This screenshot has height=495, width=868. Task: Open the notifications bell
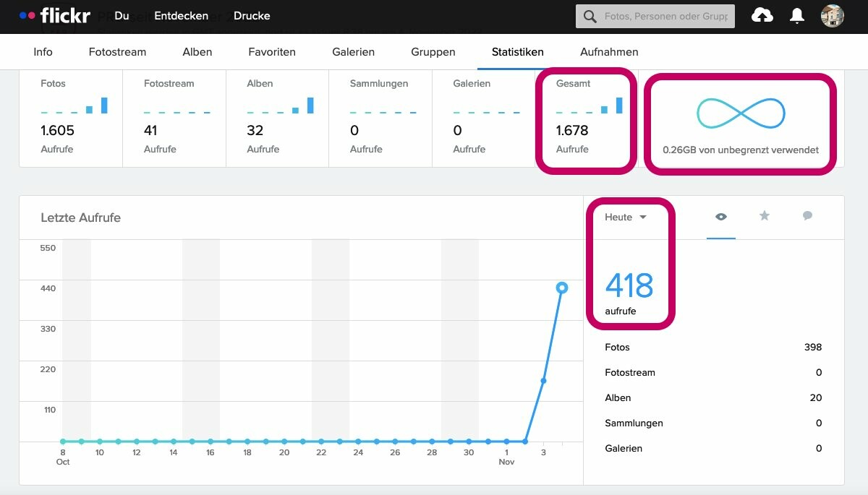pyautogui.click(x=797, y=16)
